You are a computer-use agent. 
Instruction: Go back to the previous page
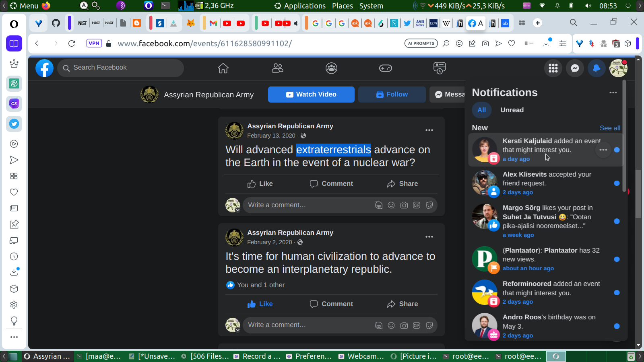(37, 43)
